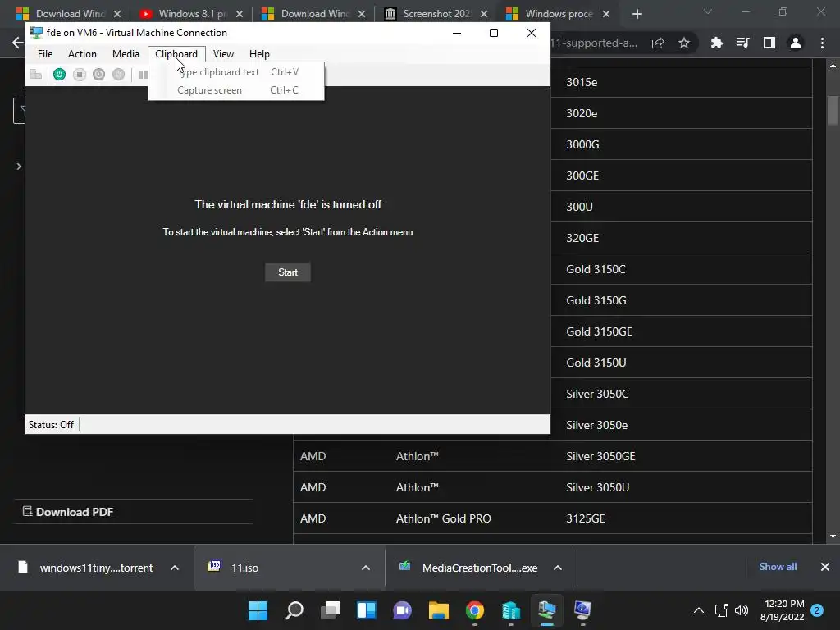Open the MediaCreationTool.exe download
The width and height of the screenshot is (840, 630).
(x=479, y=568)
